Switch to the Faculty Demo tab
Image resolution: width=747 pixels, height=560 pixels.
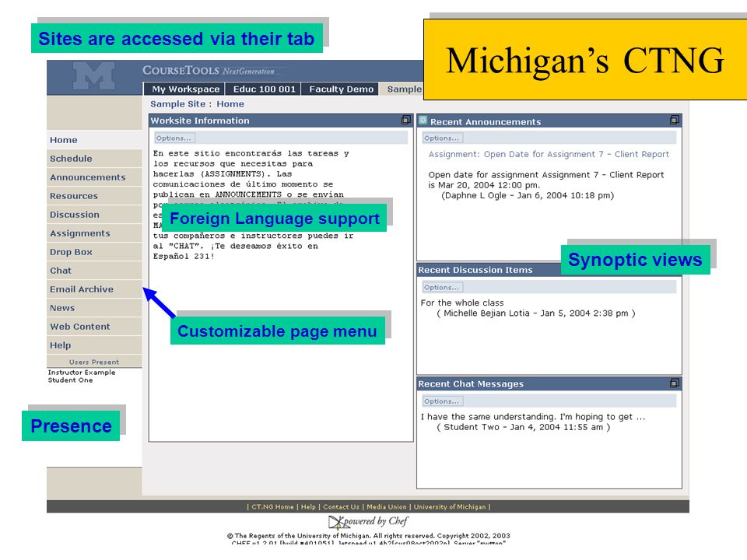pyautogui.click(x=341, y=89)
